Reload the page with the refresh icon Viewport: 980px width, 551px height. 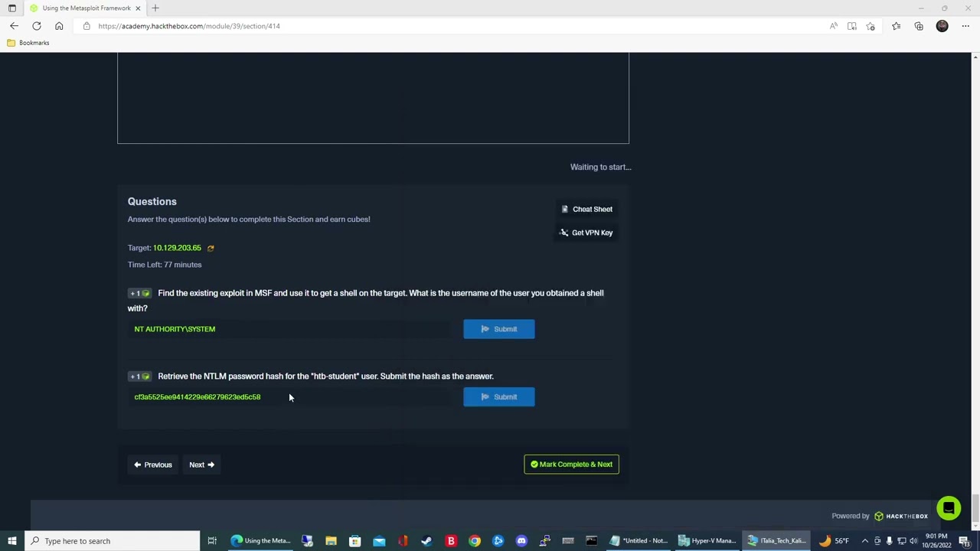pyautogui.click(x=36, y=26)
